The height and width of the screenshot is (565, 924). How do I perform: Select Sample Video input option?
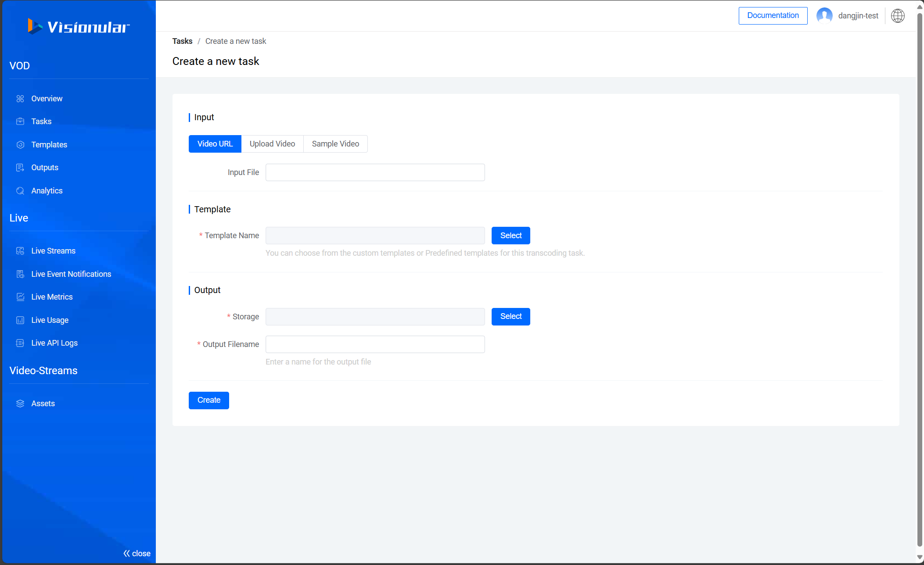(x=335, y=144)
